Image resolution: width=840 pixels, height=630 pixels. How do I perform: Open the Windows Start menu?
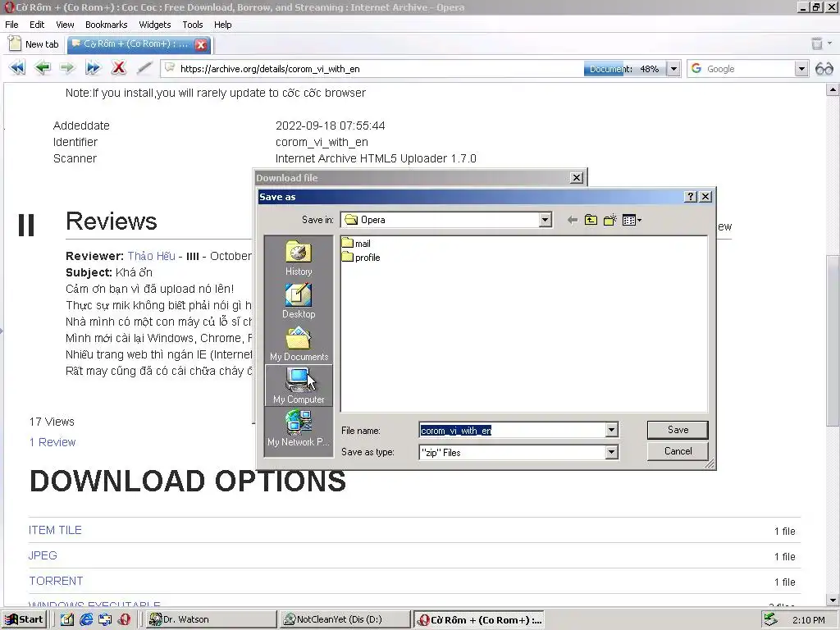tap(24, 619)
